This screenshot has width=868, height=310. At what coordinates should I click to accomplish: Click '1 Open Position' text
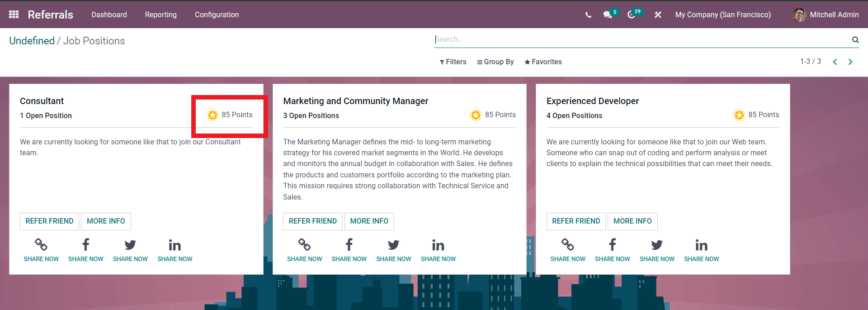(46, 115)
